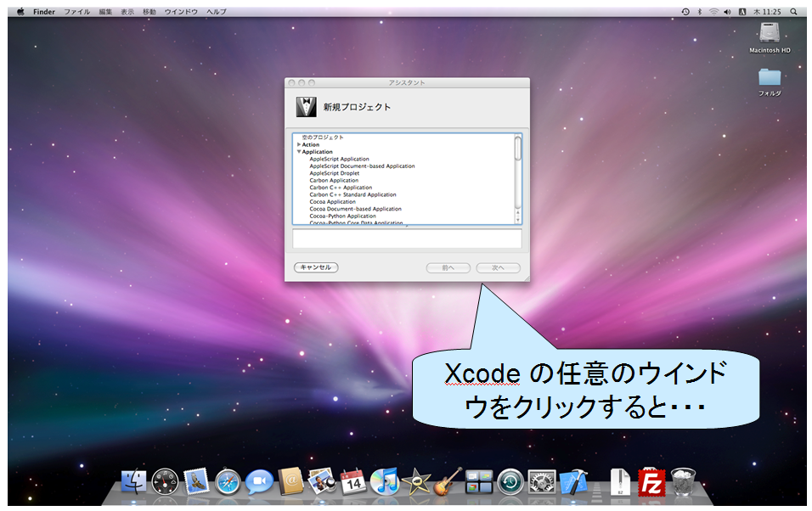Select AppleScript Droplet template
Screen dimensions: 812x511
pos(334,173)
